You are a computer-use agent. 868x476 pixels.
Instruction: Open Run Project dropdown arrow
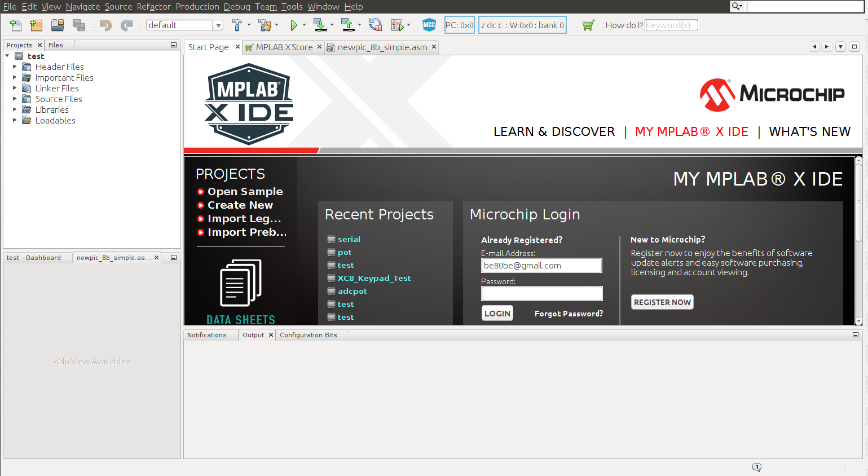click(304, 25)
